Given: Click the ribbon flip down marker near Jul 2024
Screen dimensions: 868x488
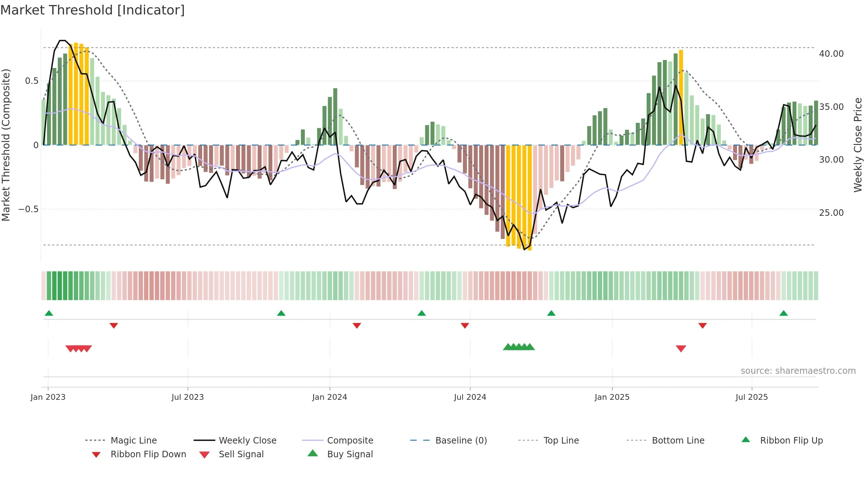Looking at the screenshot, I should click(x=465, y=326).
